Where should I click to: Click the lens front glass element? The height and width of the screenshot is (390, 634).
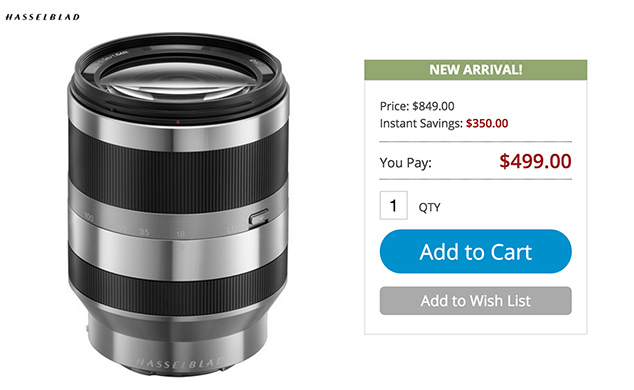[178, 79]
